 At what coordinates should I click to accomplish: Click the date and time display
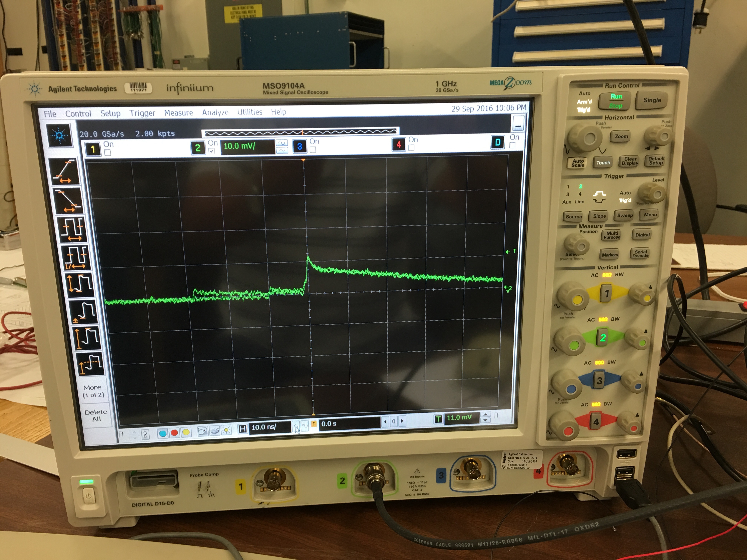[x=489, y=108]
